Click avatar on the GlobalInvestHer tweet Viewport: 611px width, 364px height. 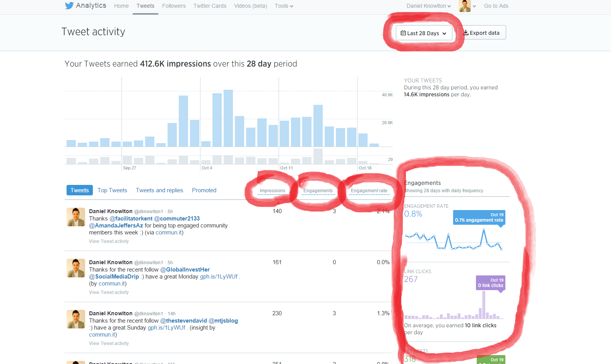pyautogui.click(x=76, y=268)
